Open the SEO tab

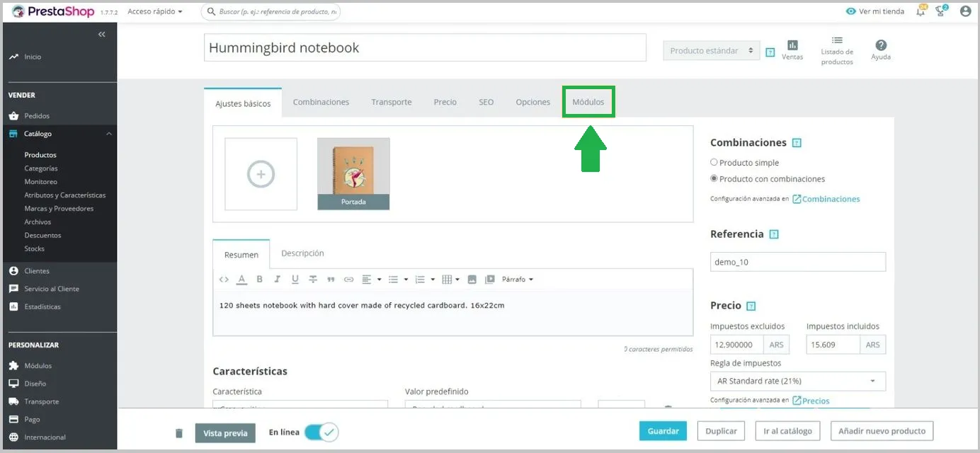(x=486, y=102)
